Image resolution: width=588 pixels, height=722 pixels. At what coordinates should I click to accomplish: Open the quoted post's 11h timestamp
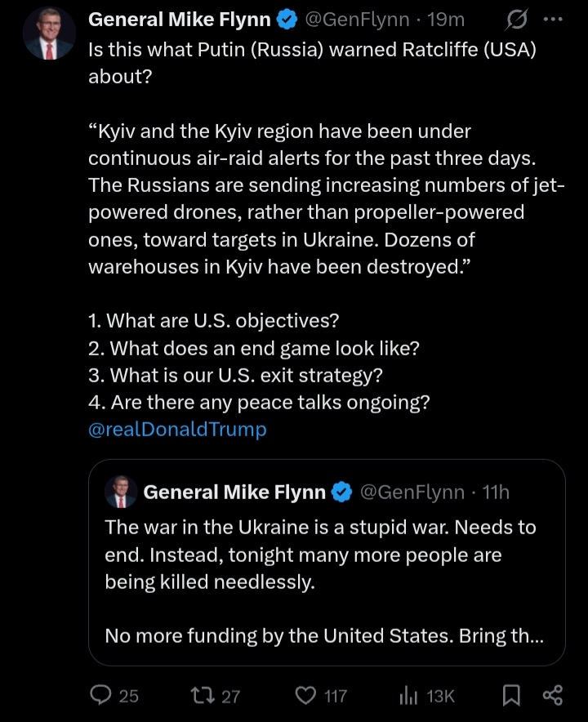tap(496, 492)
